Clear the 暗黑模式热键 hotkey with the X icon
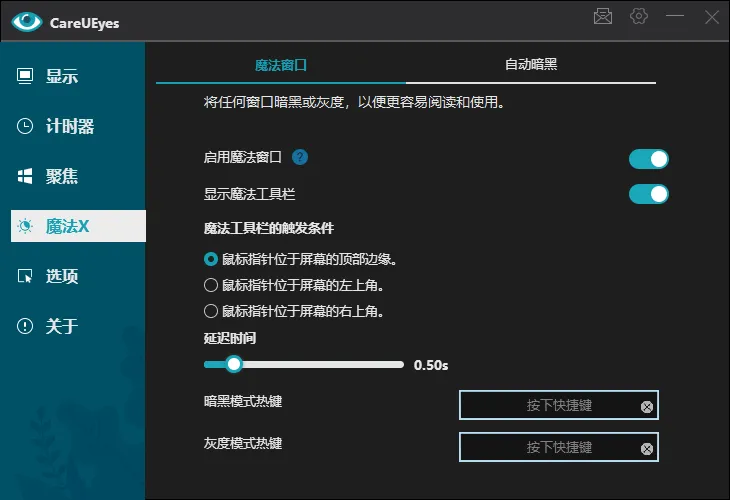Viewport: 730px width, 500px height. 646,406
